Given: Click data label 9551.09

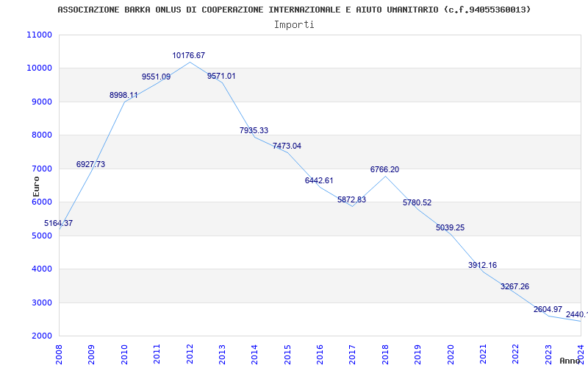Looking at the screenshot, I should 156,77.
